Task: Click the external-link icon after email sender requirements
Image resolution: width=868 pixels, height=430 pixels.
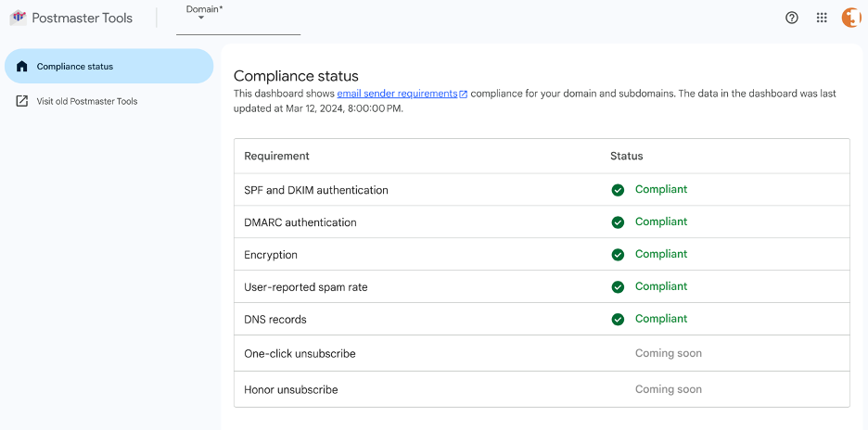Action: click(464, 95)
